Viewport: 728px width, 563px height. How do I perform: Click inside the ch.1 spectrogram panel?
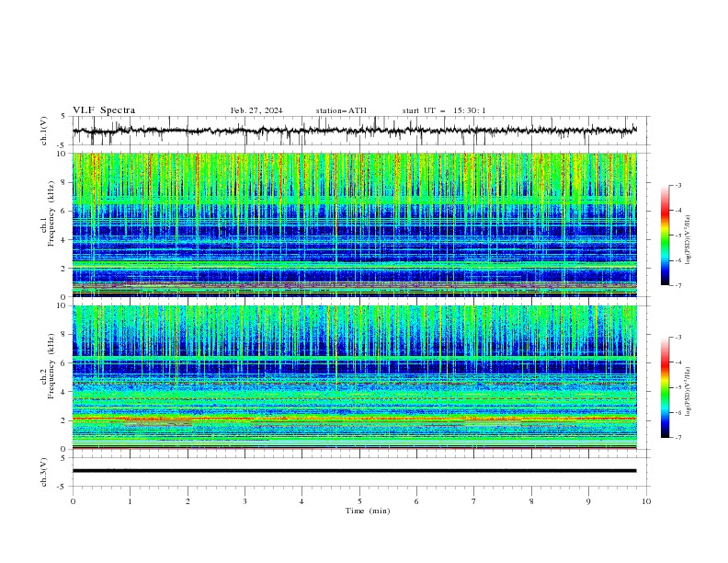coord(354,224)
